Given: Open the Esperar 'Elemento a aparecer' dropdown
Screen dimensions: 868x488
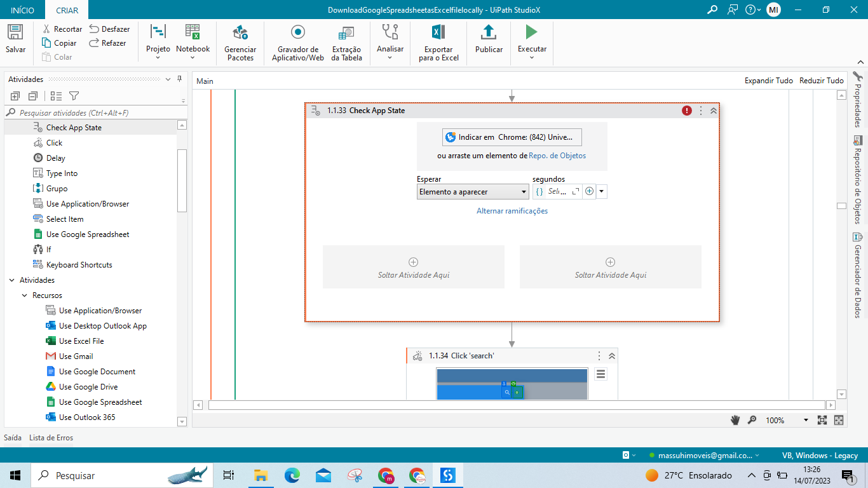Looking at the screenshot, I should tap(473, 191).
